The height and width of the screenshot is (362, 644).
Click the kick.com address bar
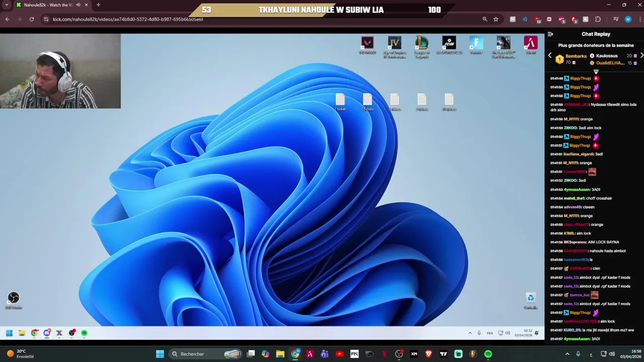coord(262,19)
